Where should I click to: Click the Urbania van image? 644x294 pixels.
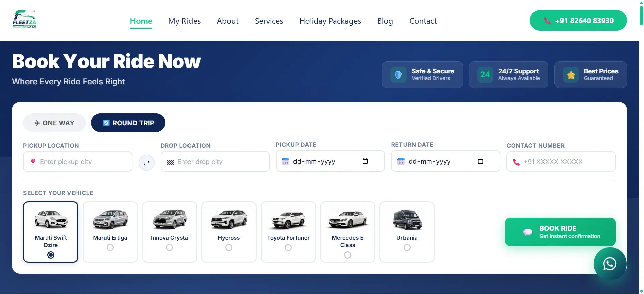coord(408,220)
